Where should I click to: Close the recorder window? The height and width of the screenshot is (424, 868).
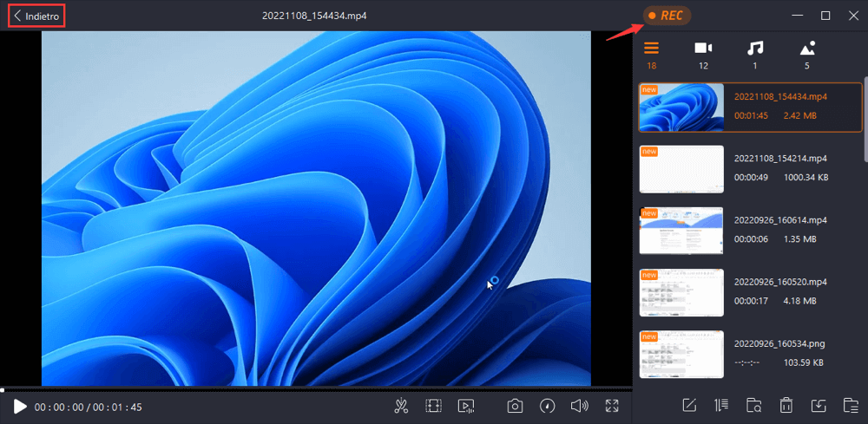click(x=853, y=16)
